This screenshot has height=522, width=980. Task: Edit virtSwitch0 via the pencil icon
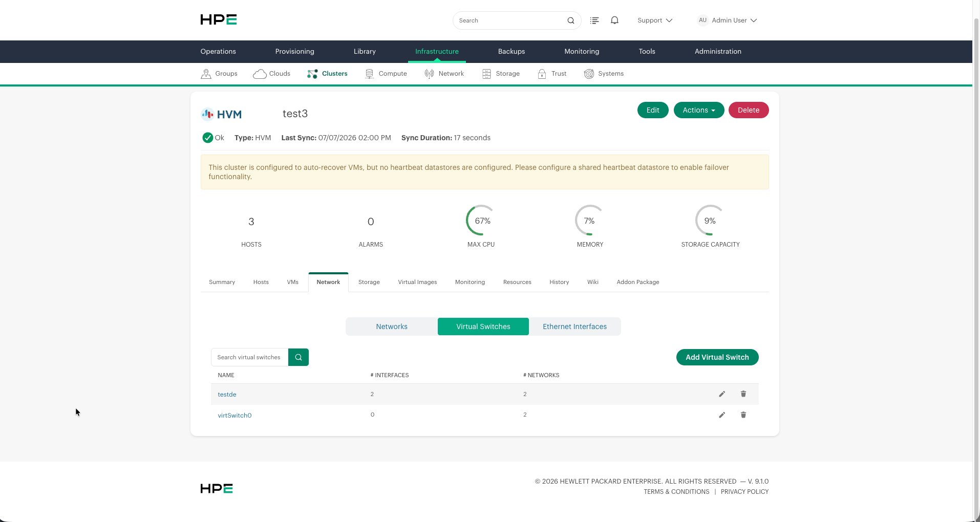pos(722,415)
